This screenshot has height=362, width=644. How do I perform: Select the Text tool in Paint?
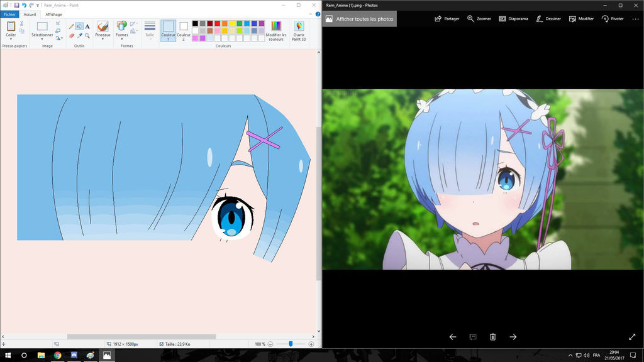click(x=87, y=26)
